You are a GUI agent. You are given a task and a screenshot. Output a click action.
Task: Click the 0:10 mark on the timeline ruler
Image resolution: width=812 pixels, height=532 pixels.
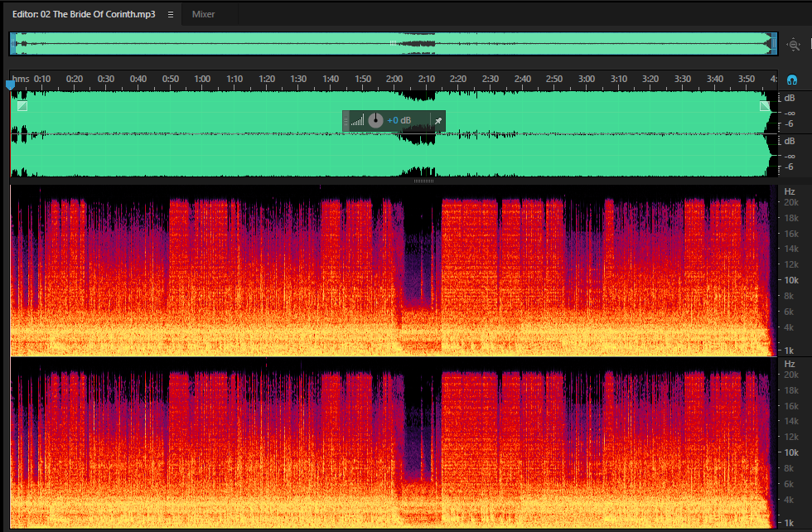tap(42, 79)
